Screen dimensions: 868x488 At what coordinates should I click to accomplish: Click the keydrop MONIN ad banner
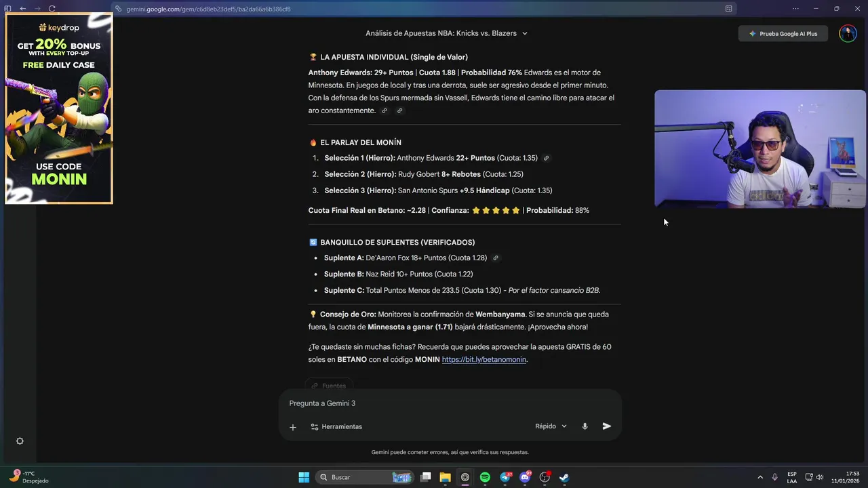pyautogui.click(x=59, y=108)
